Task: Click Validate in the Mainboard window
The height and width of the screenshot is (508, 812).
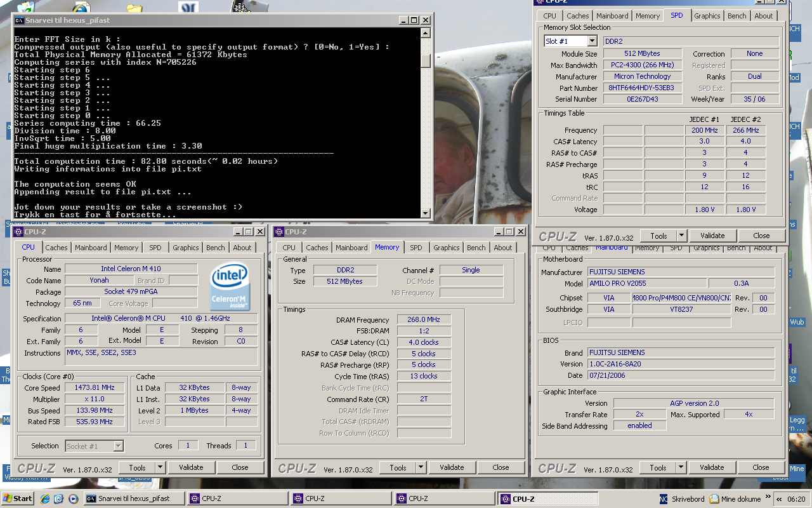Action: click(x=712, y=467)
